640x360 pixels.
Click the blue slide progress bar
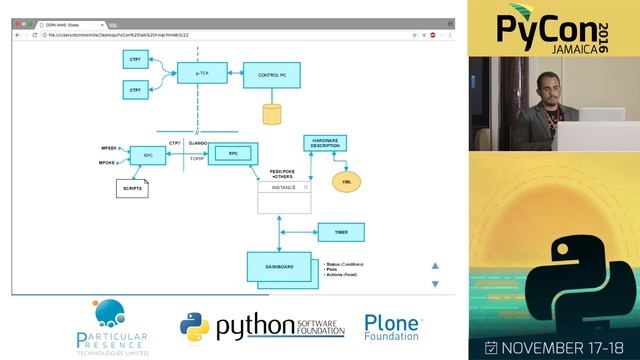[140, 294]
